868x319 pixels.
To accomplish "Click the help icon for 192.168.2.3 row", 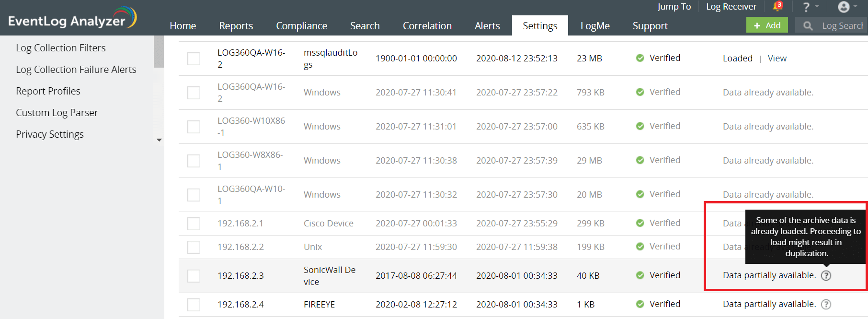I will click(x=826, y=276).
